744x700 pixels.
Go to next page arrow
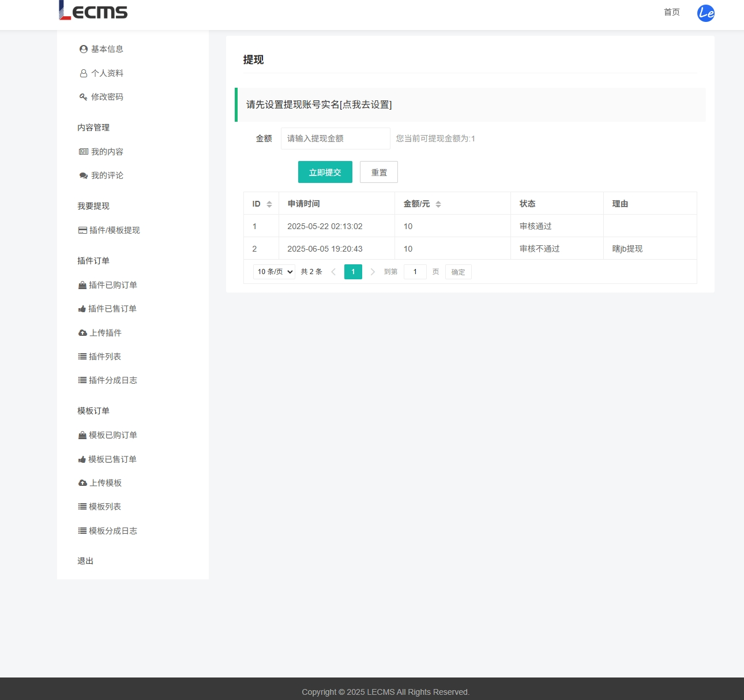pyautogui.click(x=373, y=272)
